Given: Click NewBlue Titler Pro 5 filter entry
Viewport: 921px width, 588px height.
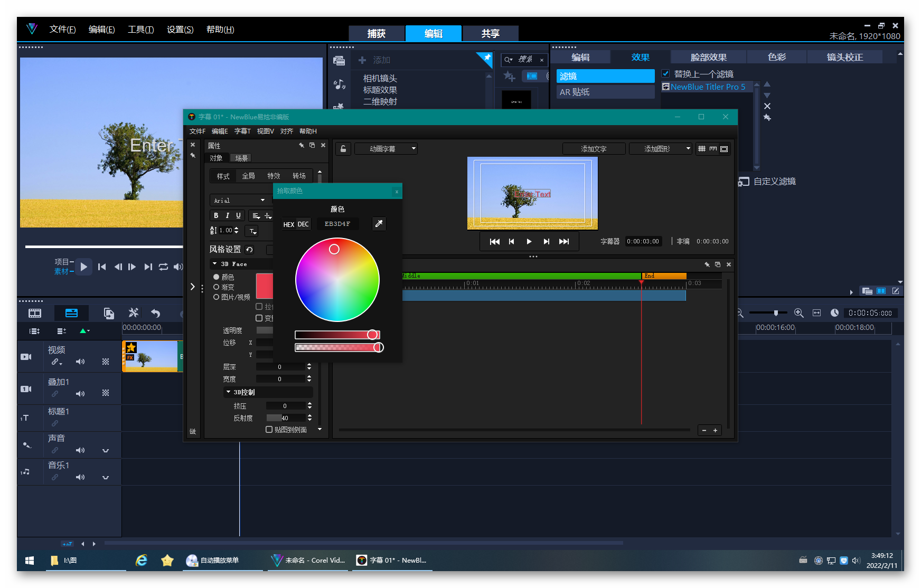Looking at the screenshot, I should click(708, 87).
